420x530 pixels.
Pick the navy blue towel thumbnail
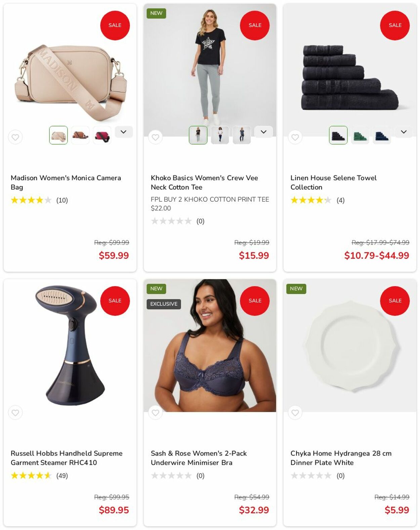[382, 135]
